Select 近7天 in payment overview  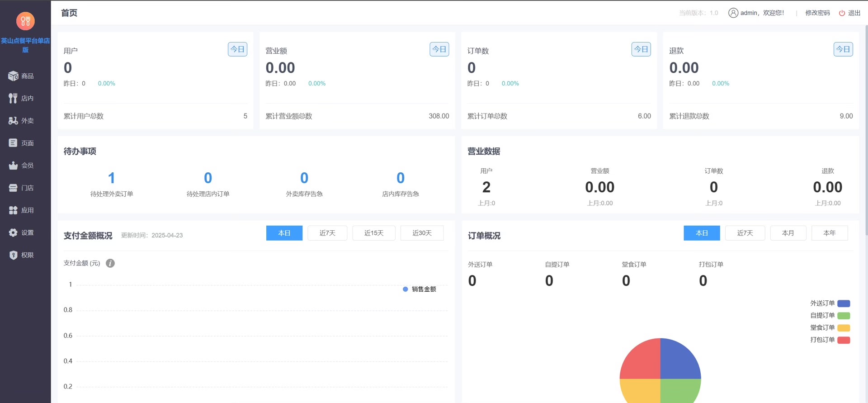[327, 233]
